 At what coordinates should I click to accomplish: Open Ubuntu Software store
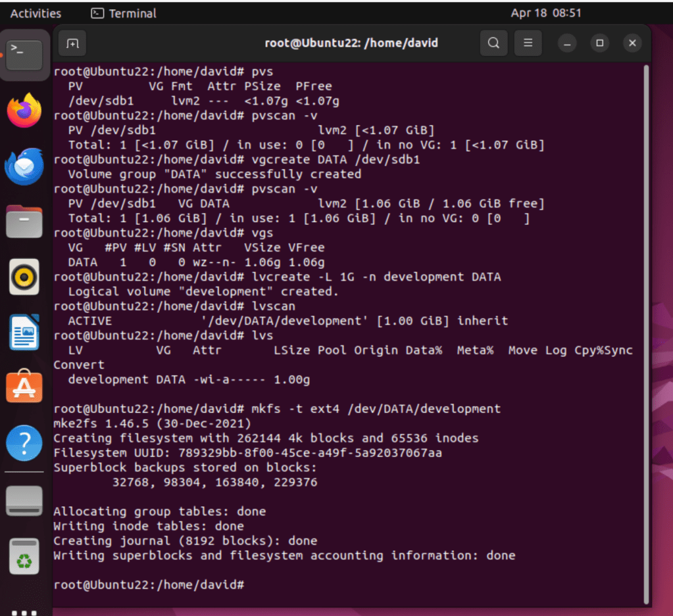pos(25,388)
